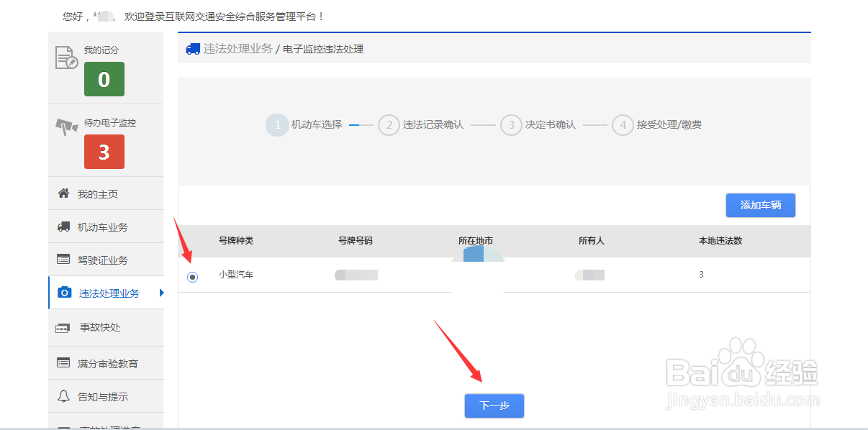
Task: Click step 2 违法记录确认 in wizard
Action: [389, 124]
